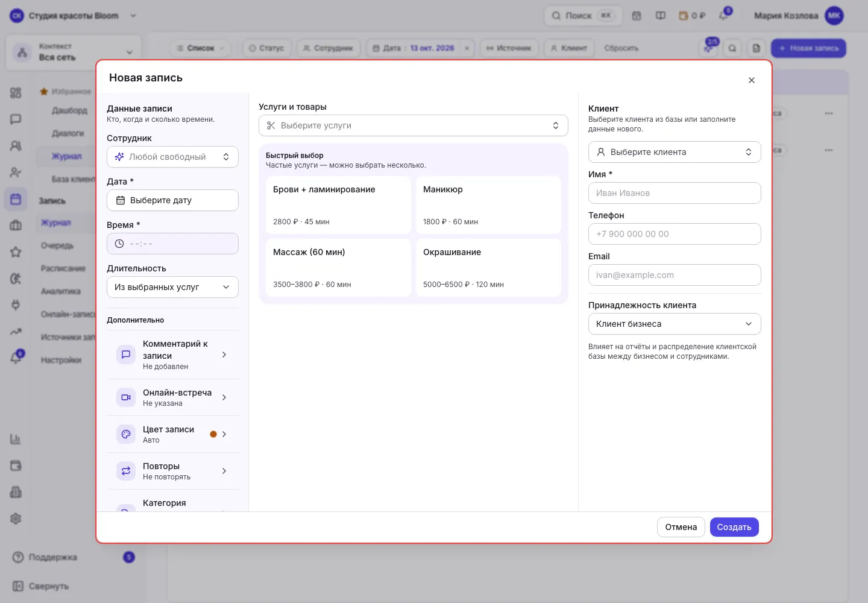Open Поиск in the top bar
The image size is (868, 603).
point(583,16)
